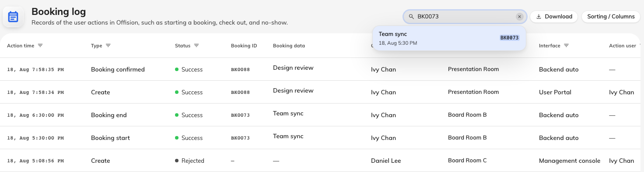Viewport: 644px width, 172px height.
Task: Open the Type column filter
Action: pos(108,46)
